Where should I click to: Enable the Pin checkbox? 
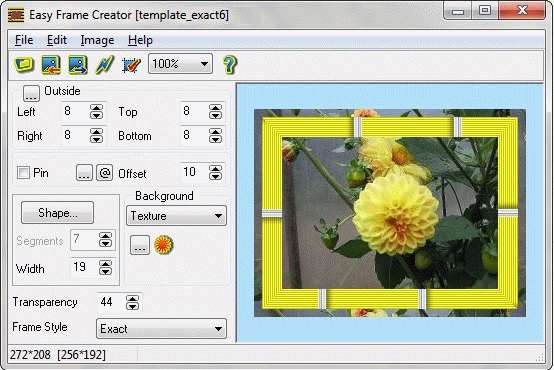pyautogui.click(x=23, y=173)
